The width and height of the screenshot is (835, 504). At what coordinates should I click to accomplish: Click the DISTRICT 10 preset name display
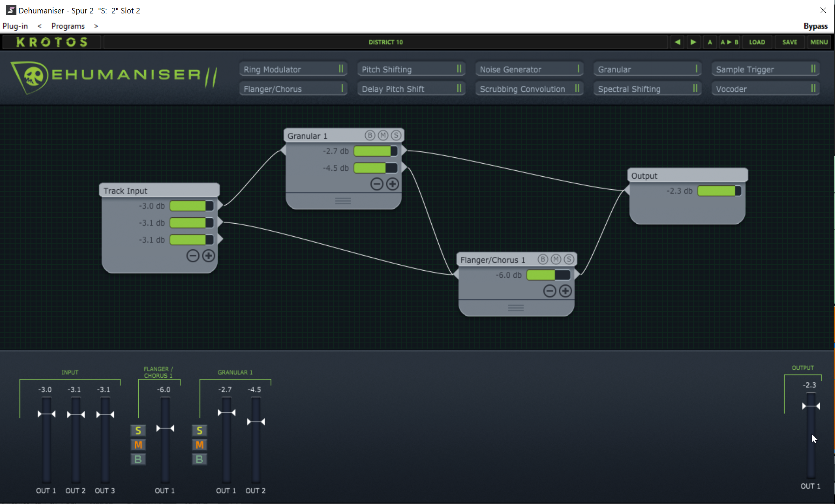pyautogui.click(x=386, y=42)
